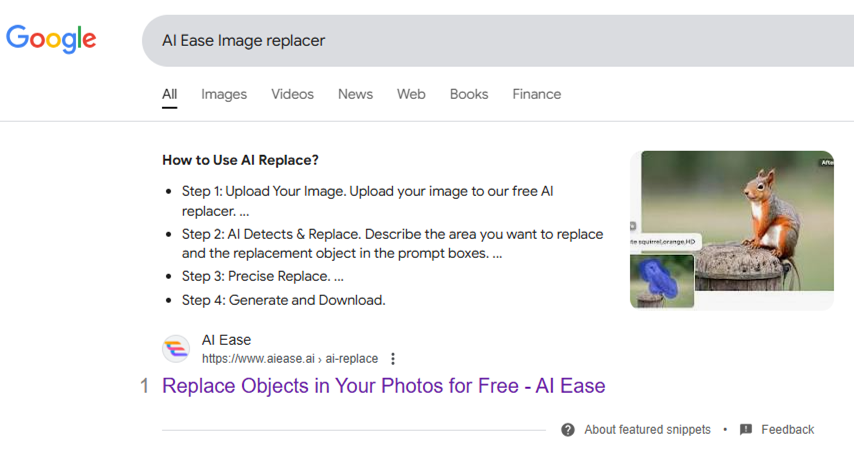
Task: Open the Videos tab
Action: [292, 94]
